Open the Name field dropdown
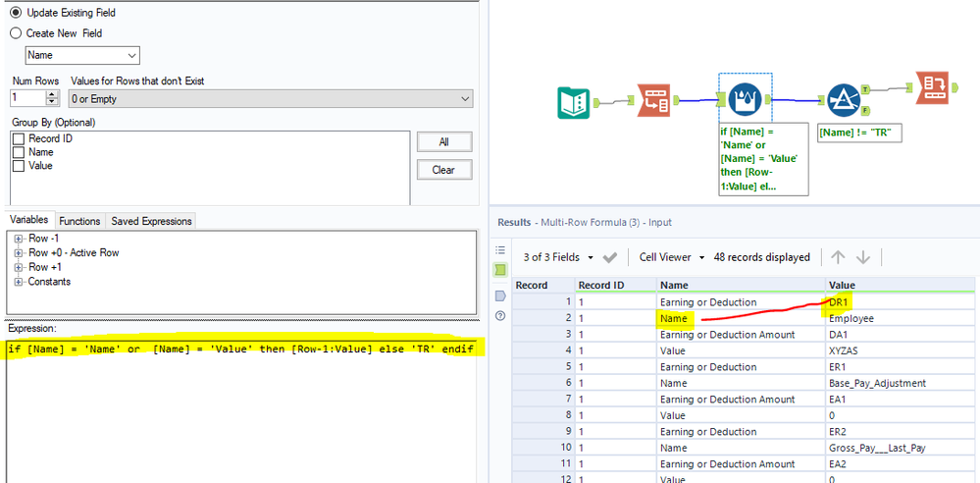The image size is (980, 483). 82,55
